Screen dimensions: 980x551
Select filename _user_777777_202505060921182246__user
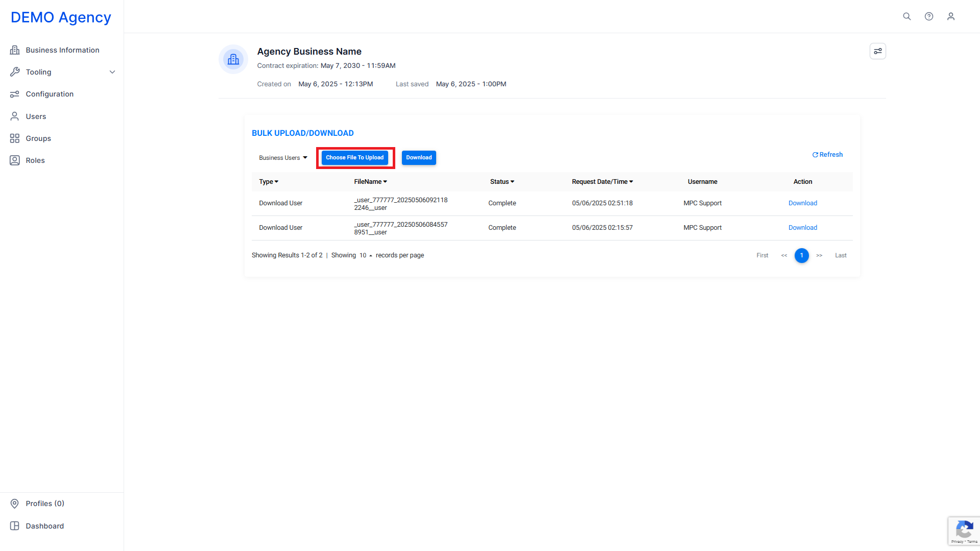click(401, 204)
